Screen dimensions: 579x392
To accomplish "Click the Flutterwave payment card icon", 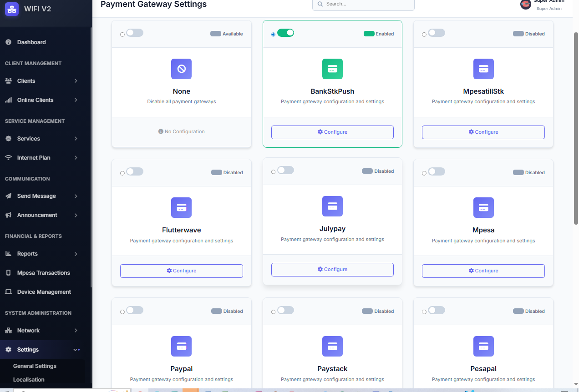I will pos(181,208).
